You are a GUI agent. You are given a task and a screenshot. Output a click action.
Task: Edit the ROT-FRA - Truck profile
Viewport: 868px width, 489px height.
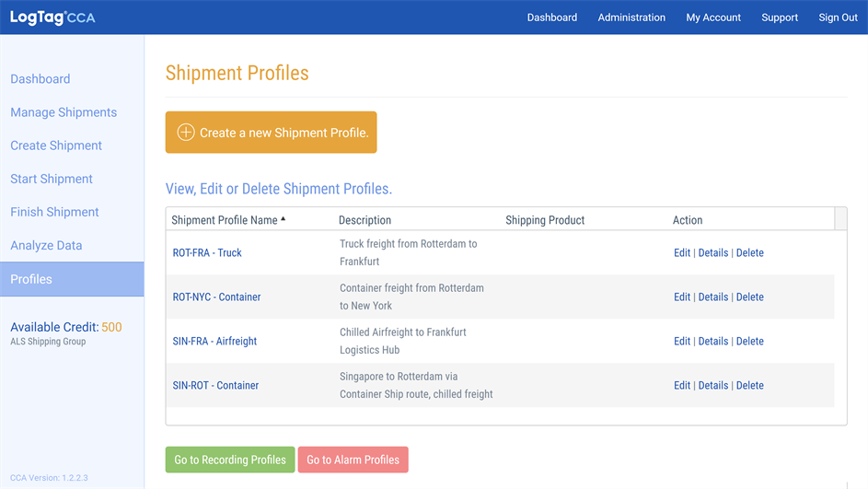(682, 252)
